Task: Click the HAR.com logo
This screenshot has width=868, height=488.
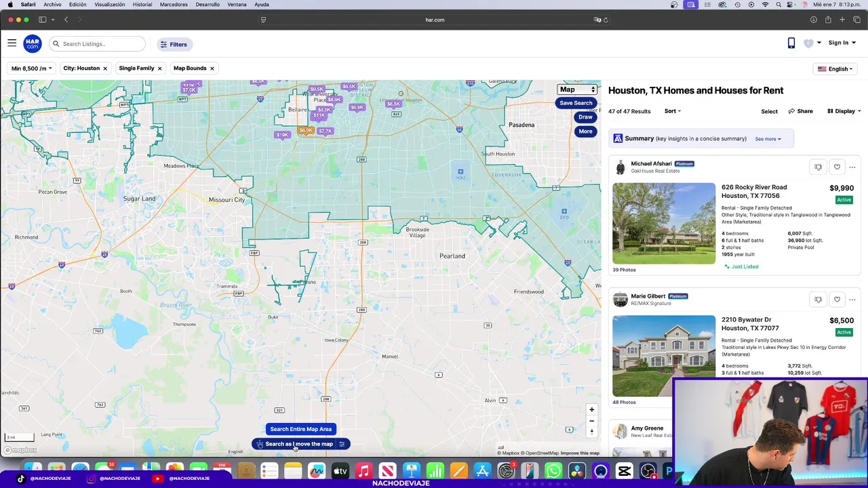Action: (33, 44)
